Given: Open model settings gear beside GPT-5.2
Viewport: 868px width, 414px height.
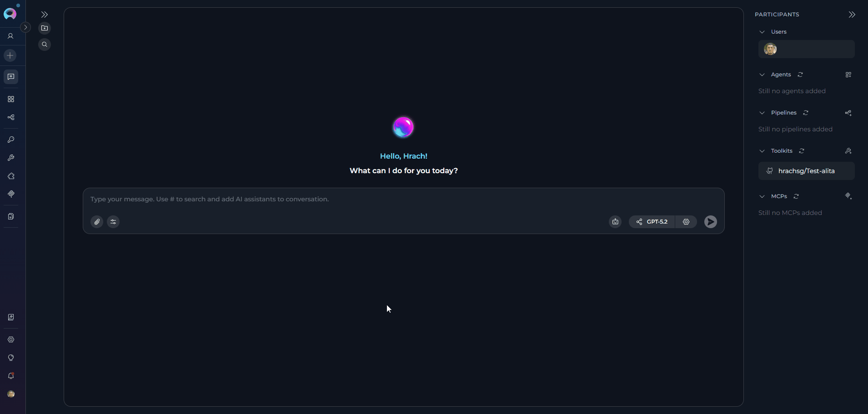Looking at the screenshot, I should (x=686, y=222).
